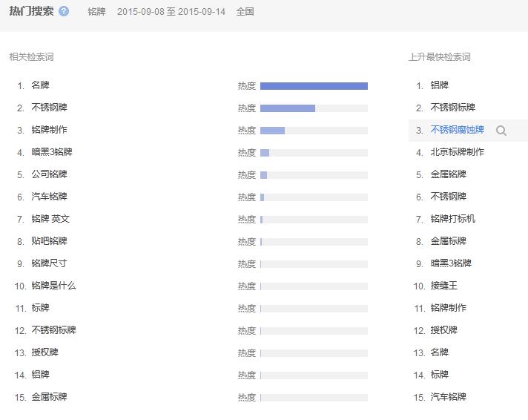Select 接缝王 rising keyword

pyautogui.click(x=444, y=286)
